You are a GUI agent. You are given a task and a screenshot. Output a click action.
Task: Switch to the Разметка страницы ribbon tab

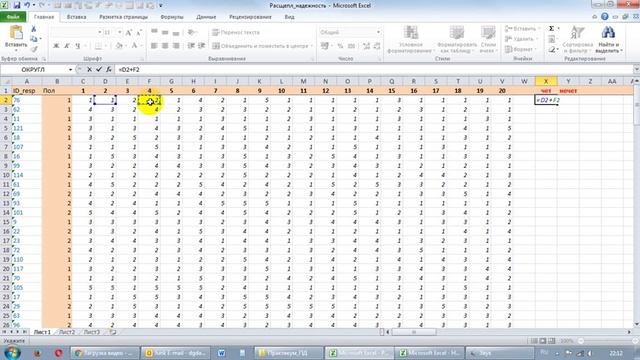pyautogui.click(x=124, y=17)
